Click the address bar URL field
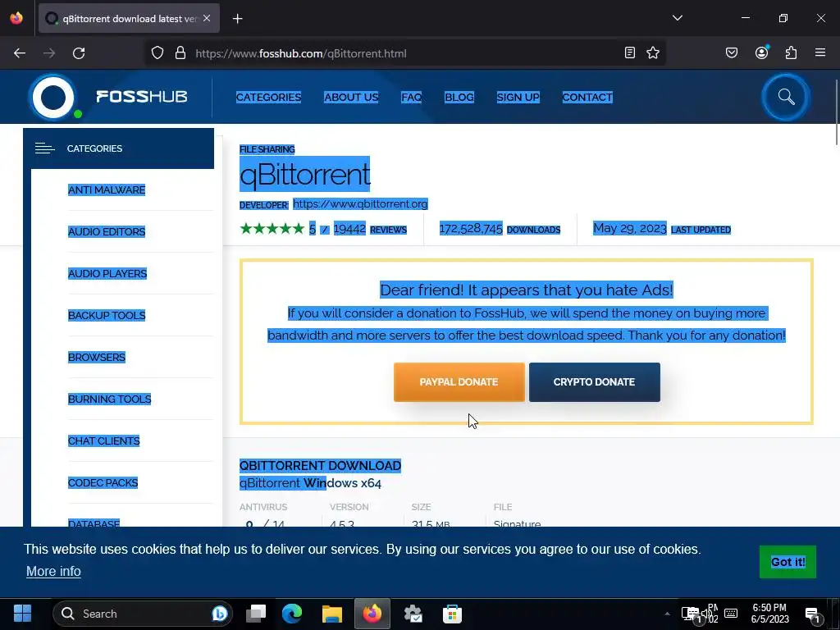Screen dimensions: 840x630 click(x=407, y=53)
